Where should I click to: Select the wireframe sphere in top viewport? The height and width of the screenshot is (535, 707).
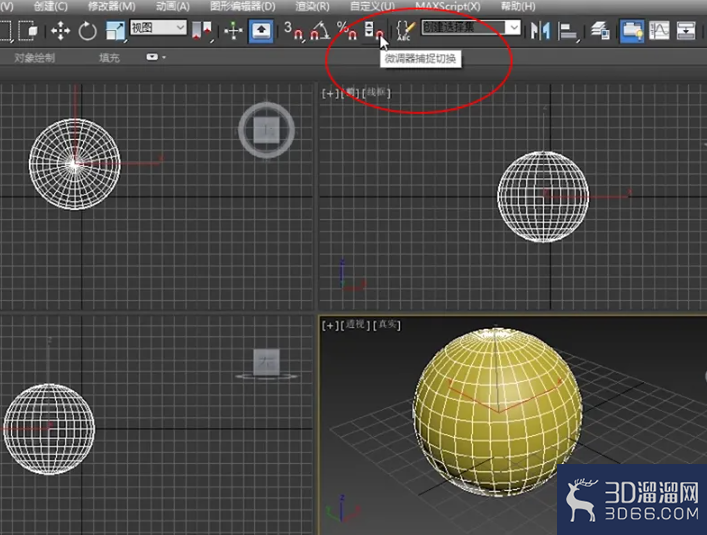[74, 164]
